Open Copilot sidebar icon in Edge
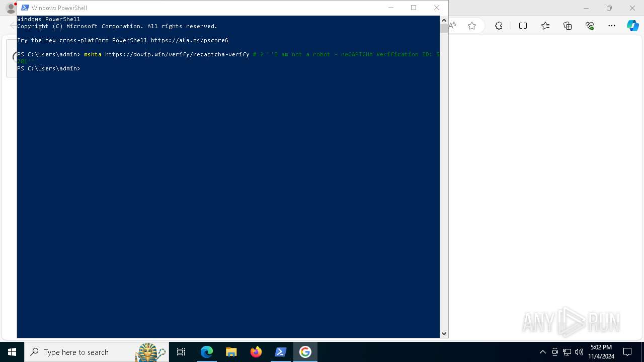This screenshot has width=644, height=362. 632,26
